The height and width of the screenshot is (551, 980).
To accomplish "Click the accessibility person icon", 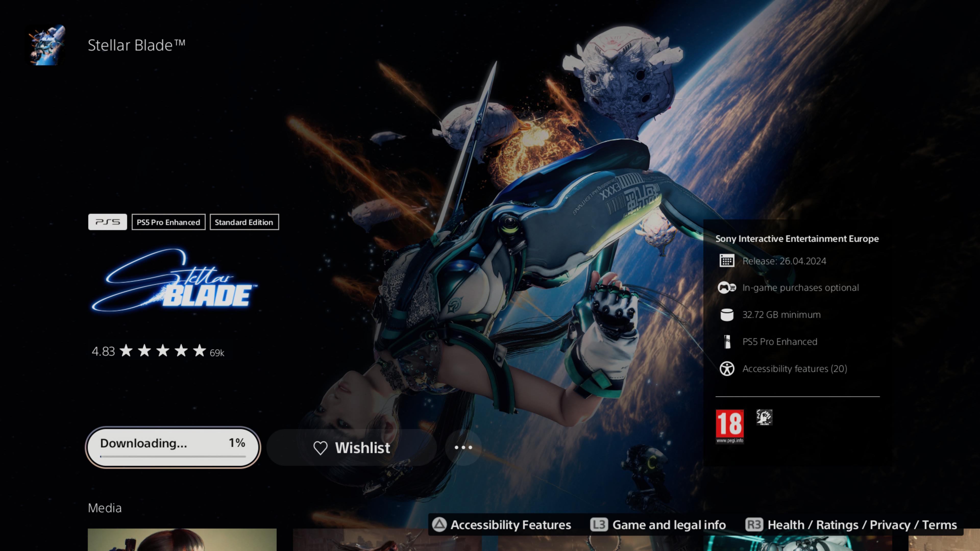I will point(727,368).
